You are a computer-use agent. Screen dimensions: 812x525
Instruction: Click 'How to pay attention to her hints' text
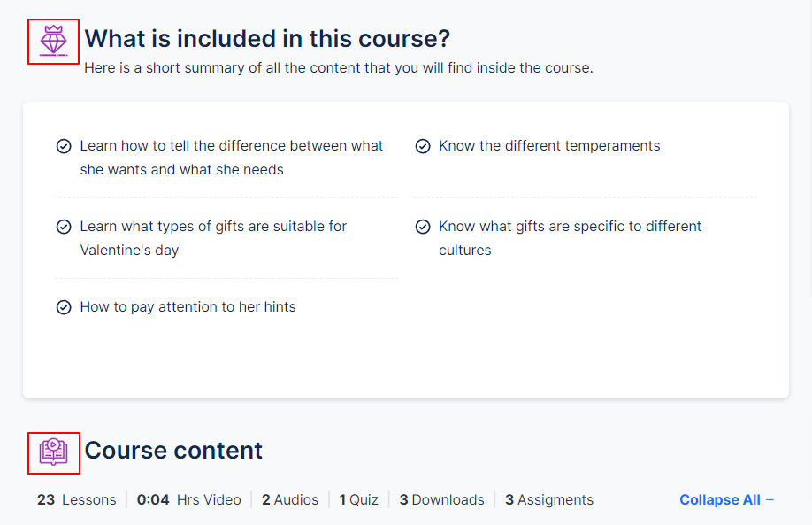tap(188, 307)
